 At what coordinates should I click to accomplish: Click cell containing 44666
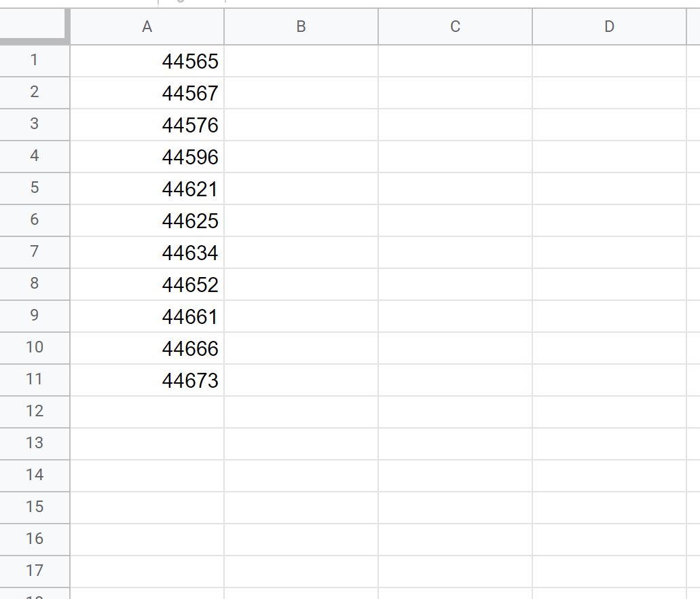point(147,348)
